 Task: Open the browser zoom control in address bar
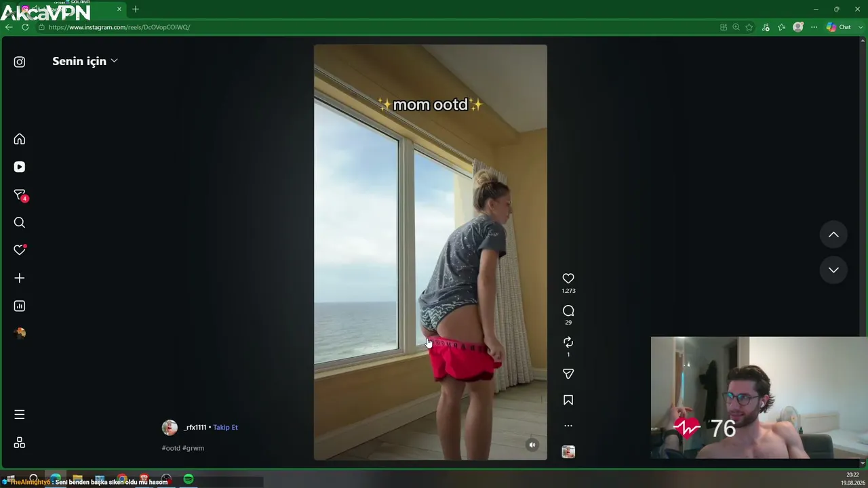tap(736, 27)
